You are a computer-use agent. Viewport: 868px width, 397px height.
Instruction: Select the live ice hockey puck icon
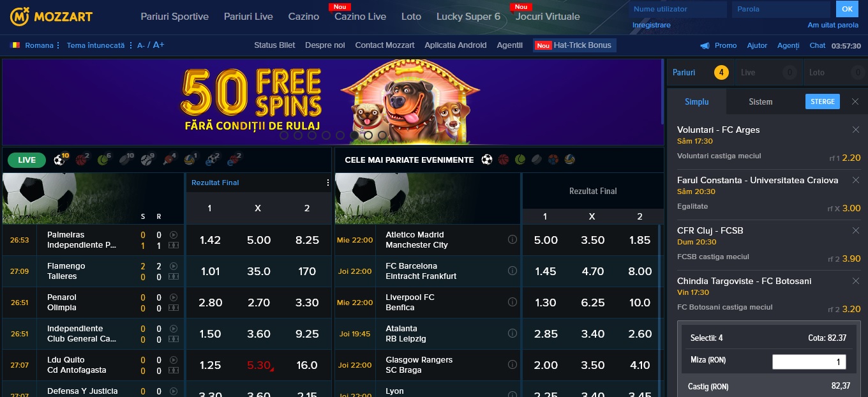click(x=126, y=160)
